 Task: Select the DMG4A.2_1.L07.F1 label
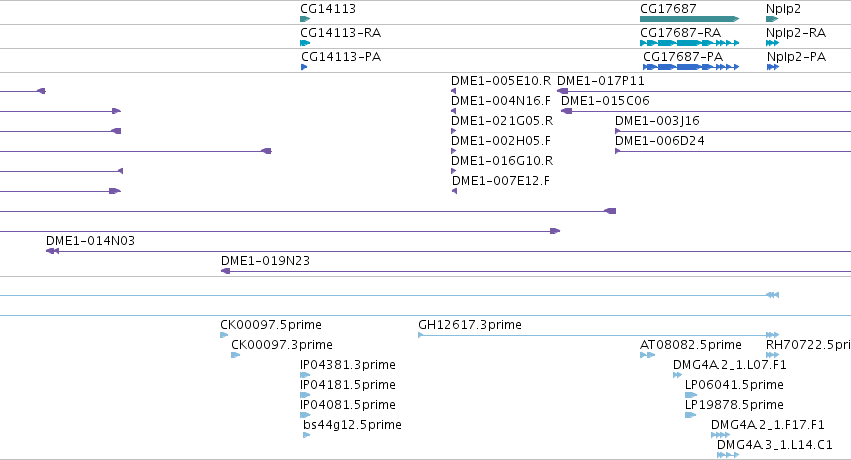click(730, 365)
